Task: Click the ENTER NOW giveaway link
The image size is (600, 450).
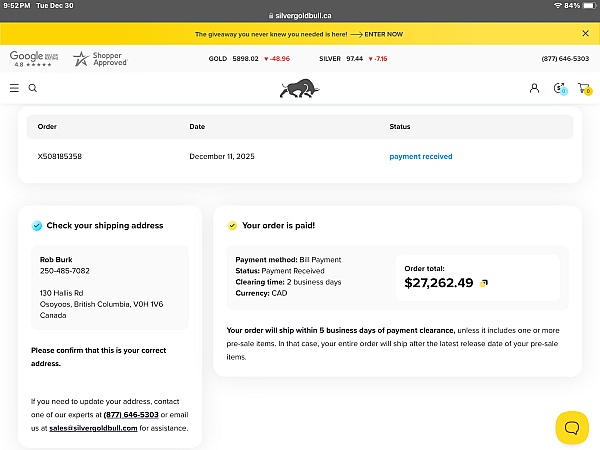Action: click(x=383, y=34)
